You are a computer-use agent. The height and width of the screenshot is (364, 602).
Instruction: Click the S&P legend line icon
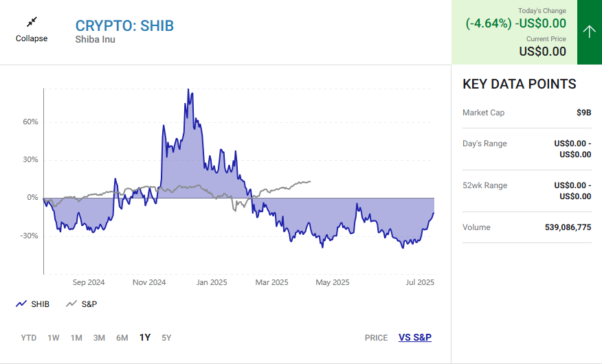pos(71,304)
